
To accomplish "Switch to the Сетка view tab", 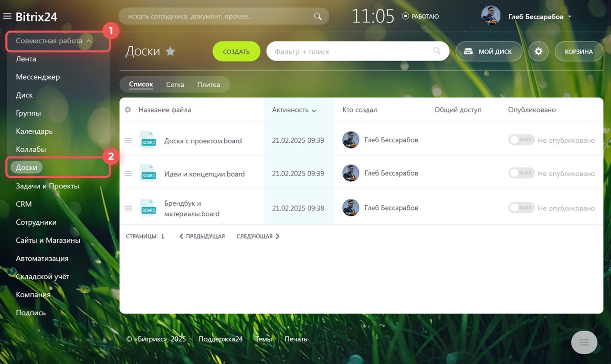I will (x=175, y=84).
